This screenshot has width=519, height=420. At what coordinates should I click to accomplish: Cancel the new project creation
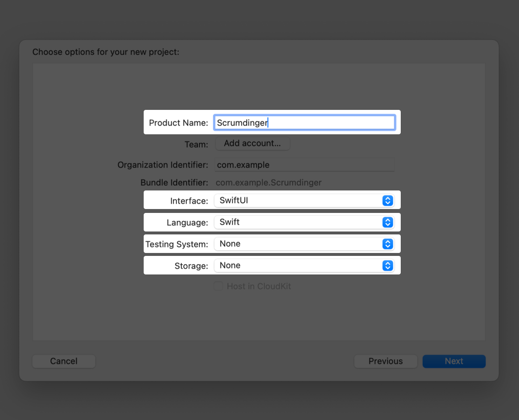pos(64,361)
